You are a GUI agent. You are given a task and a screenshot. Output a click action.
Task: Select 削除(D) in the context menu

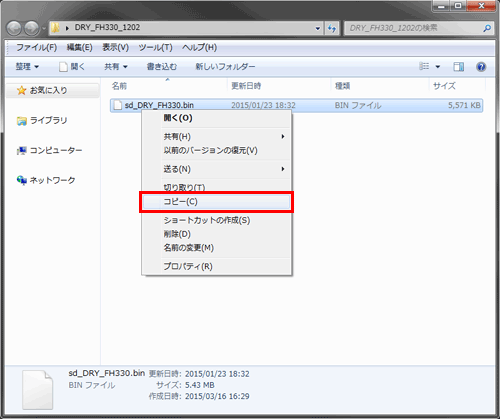pyautogui.click(x=177, y=234)
